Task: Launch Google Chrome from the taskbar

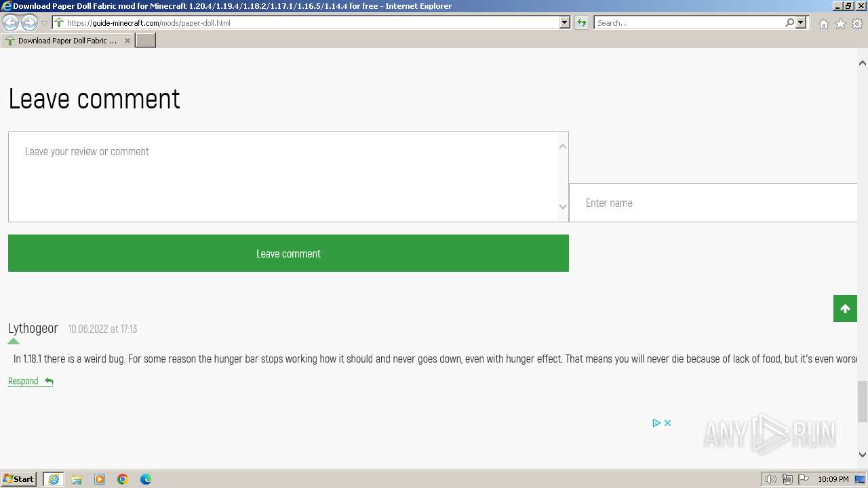Action: (x=123, y=479)
